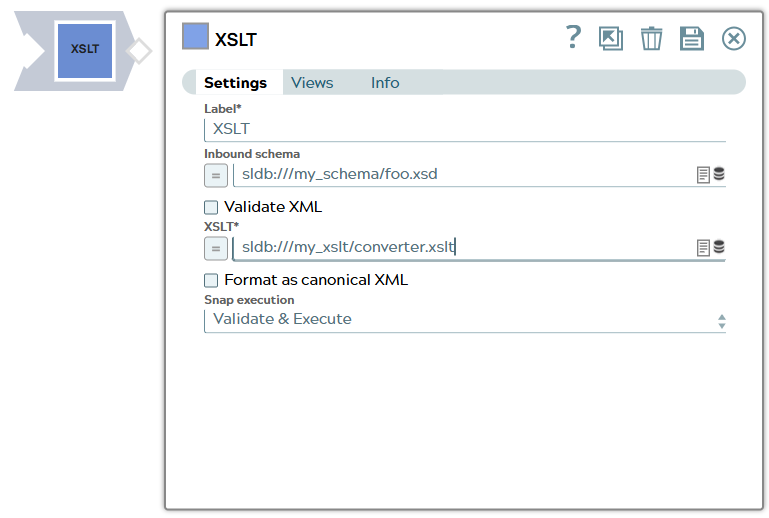This screenshot has width=769, height=518.
Task: Click the pop-out window icon in header
Action: (x=610, y=38)
